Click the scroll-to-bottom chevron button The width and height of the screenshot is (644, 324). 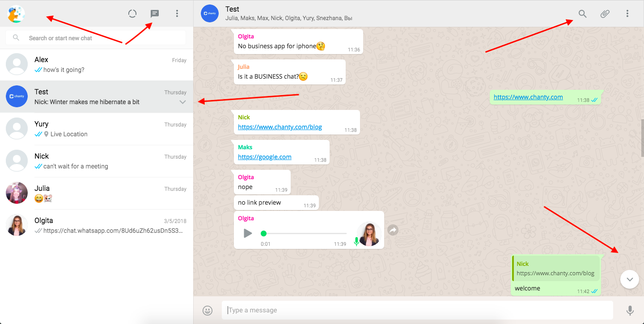tap(629, 279)
